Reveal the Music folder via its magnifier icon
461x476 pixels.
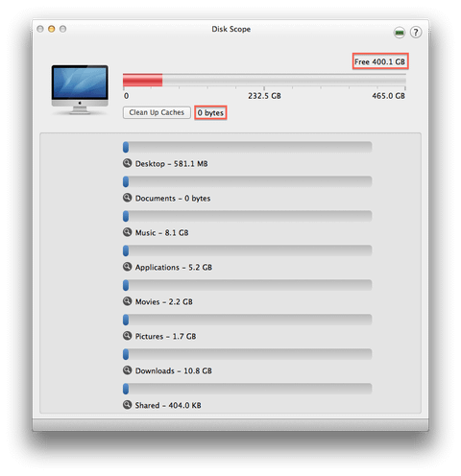click(127, 232)
